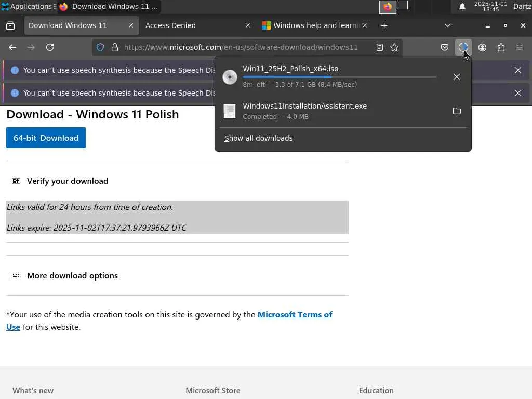This screenshot has width=532, height=399.
Task: Open the Extensions puzzle icon
Action: tap(501, 47)
